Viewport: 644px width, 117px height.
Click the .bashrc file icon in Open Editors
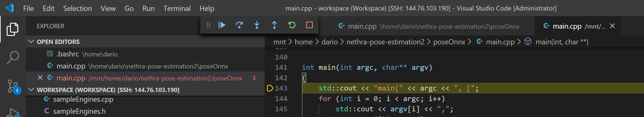click(x=50, y=54)
